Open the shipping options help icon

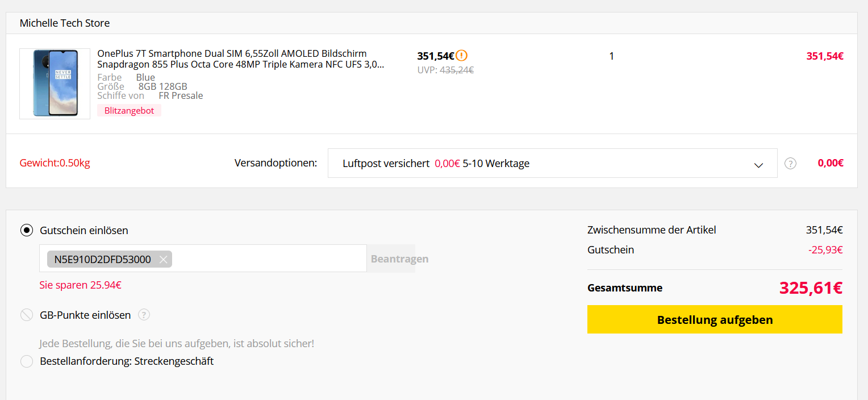click(790, 164)
